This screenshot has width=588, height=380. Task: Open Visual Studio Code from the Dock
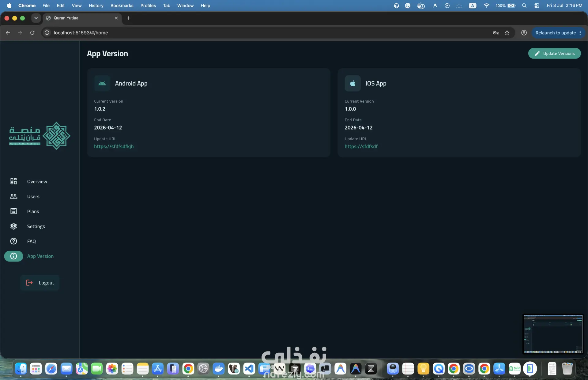tap(249, 369)
